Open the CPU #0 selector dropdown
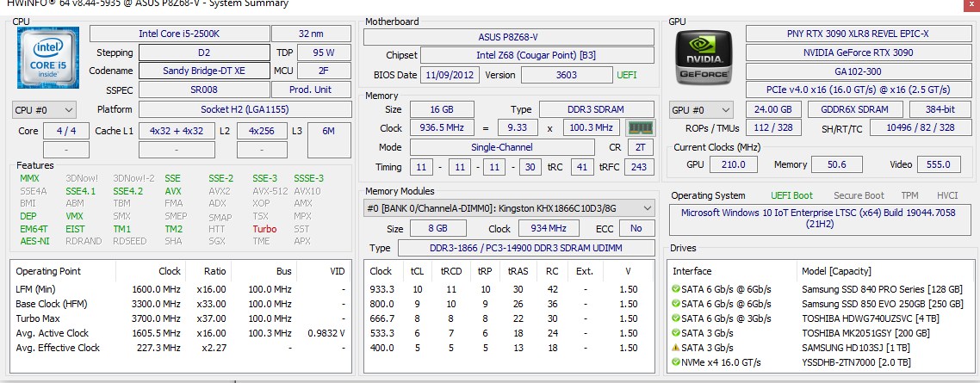The height and width of the screenshot is (383, 980). 45,110
